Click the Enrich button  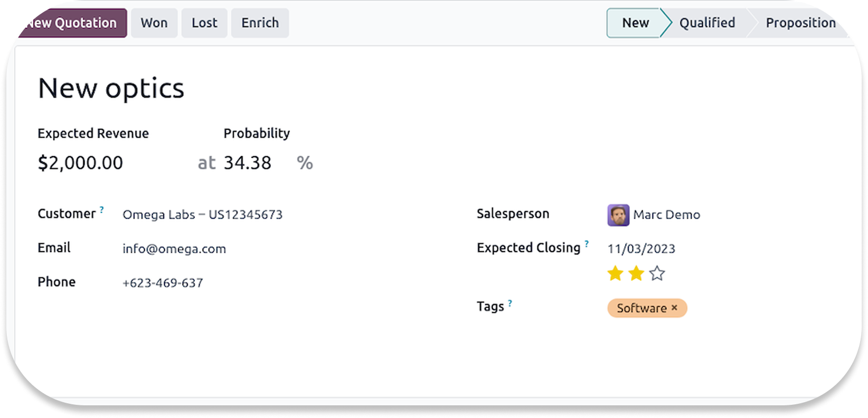(x=260, y=23)
